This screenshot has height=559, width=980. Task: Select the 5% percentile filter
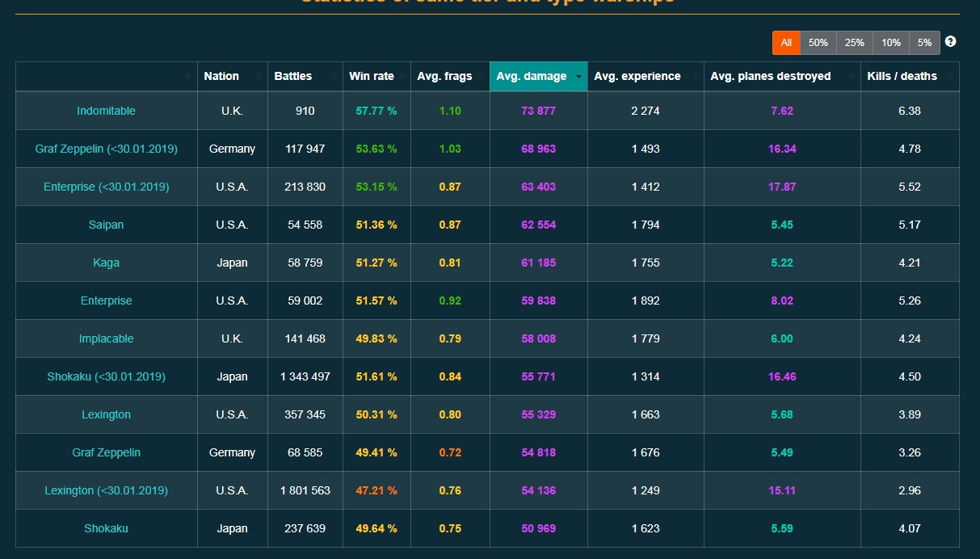(x=924, y=43)
